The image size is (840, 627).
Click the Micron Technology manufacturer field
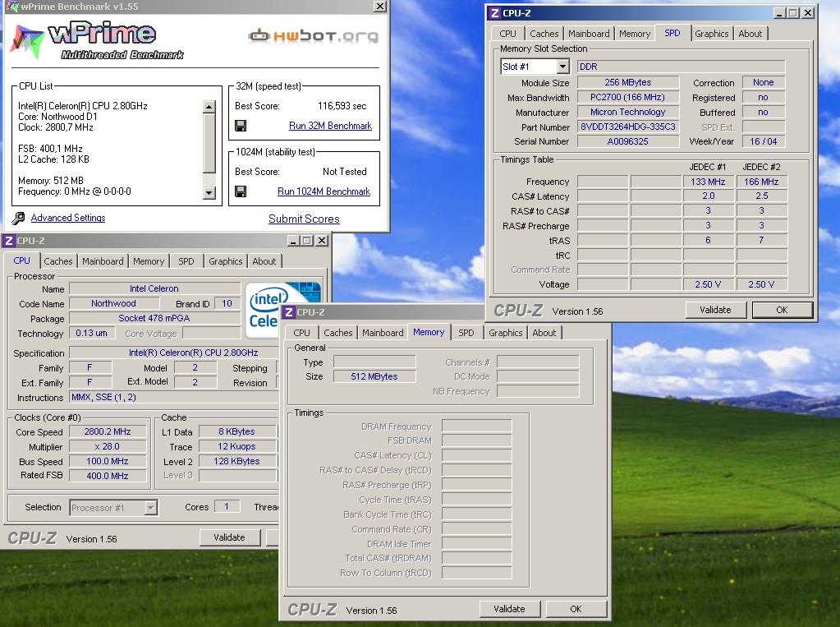coord(628,112)
